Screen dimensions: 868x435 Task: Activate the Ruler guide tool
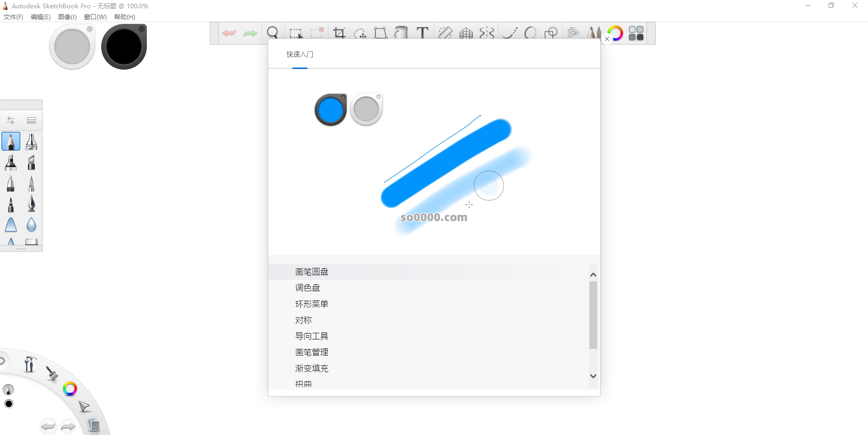click(x=445, y=33)
